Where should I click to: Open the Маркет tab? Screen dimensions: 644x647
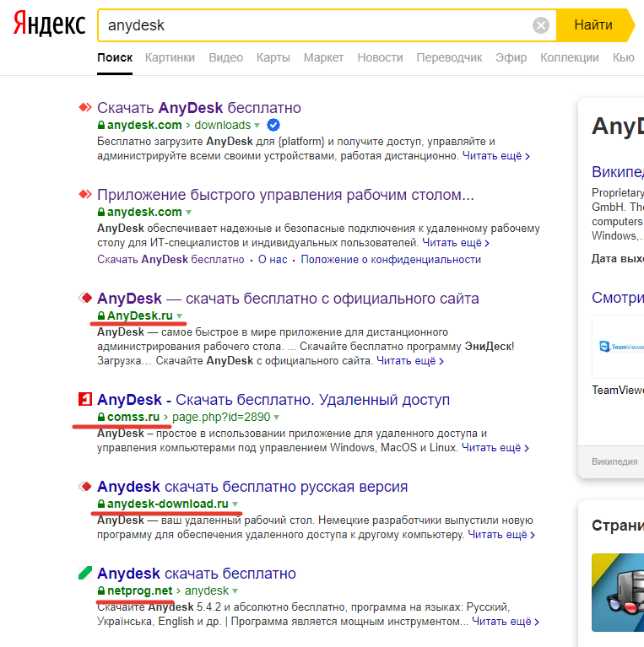(323, 57)
